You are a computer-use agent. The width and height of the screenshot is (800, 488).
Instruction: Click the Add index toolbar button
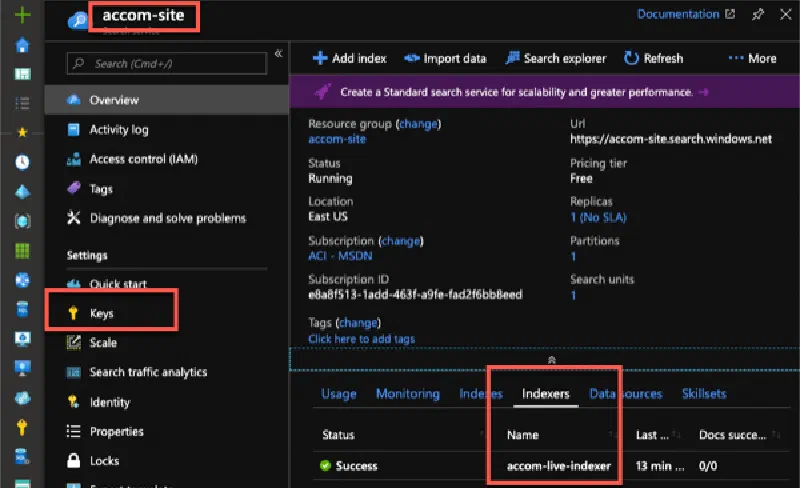click(349, 58)
